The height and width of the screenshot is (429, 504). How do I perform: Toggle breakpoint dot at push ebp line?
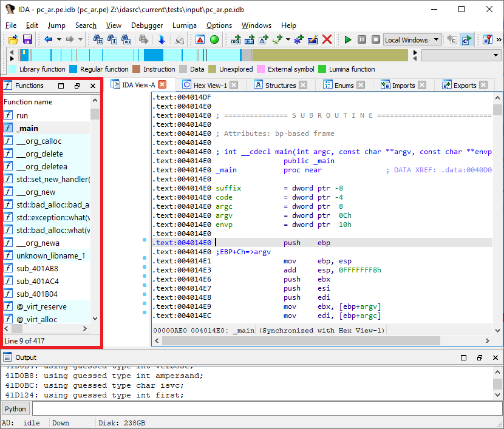point(145,240)
